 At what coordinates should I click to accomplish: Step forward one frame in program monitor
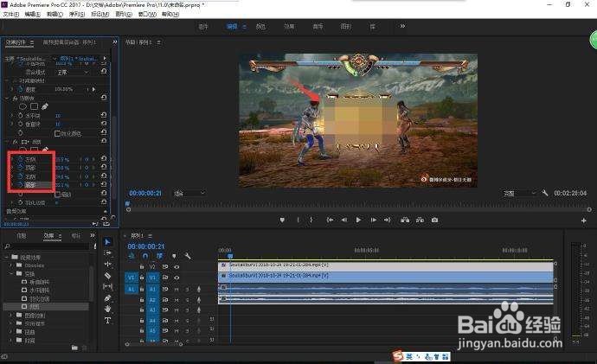coord(374,220)
